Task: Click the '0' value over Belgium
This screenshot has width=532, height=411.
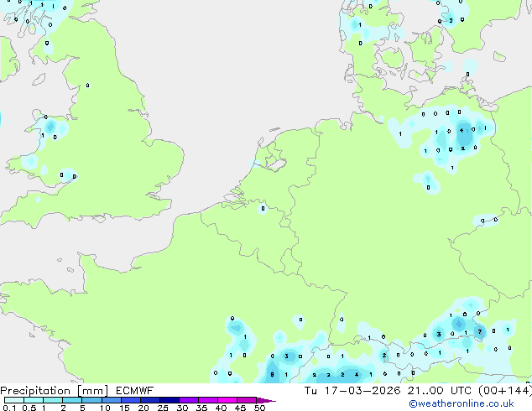Action: click(x=263, y=208)
